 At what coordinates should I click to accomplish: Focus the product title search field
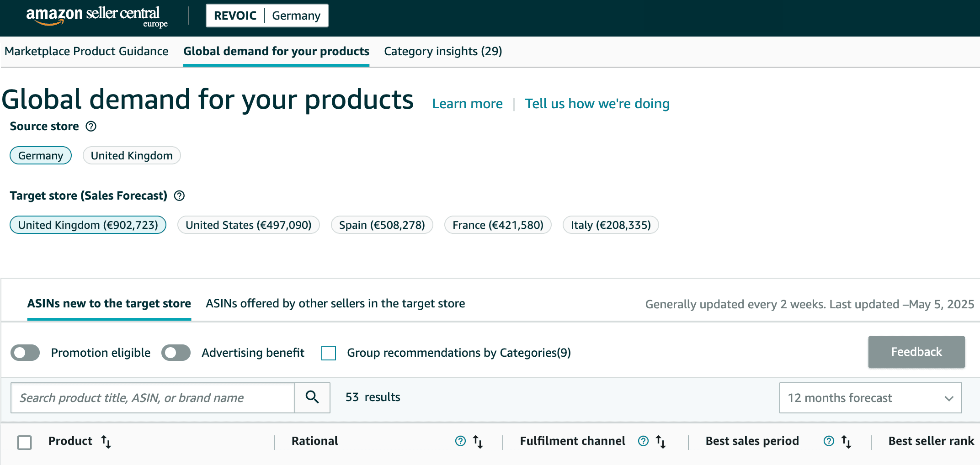(153, 398)
